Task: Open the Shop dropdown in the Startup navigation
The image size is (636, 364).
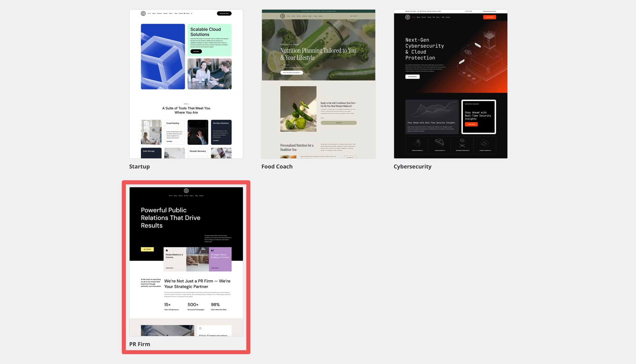Action: click(x=171, y=13)
